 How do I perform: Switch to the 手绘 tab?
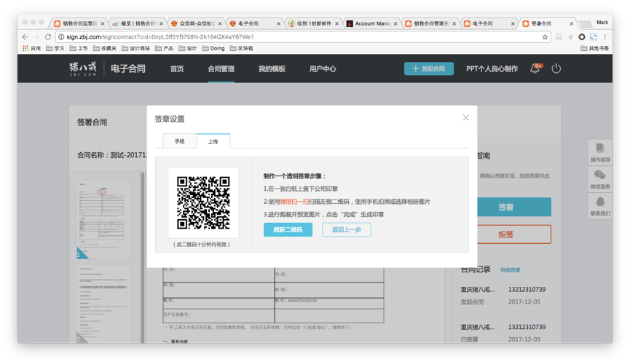tap(180, 141)
